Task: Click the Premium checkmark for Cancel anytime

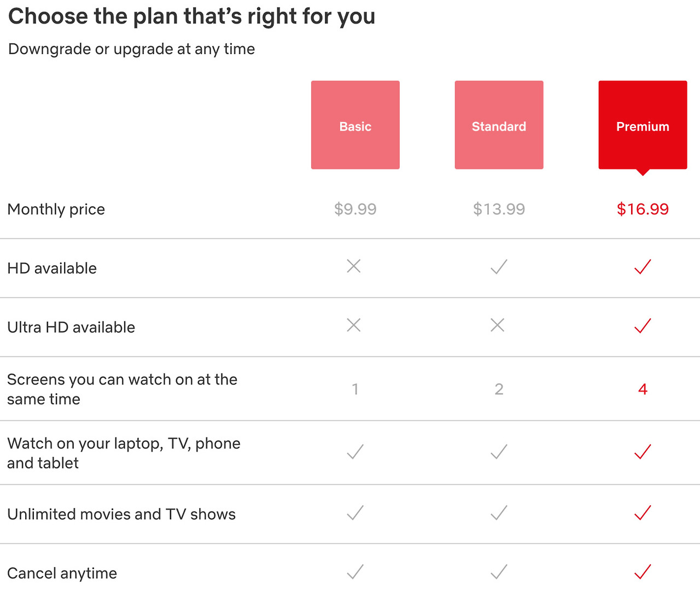Action: [643, 572]
